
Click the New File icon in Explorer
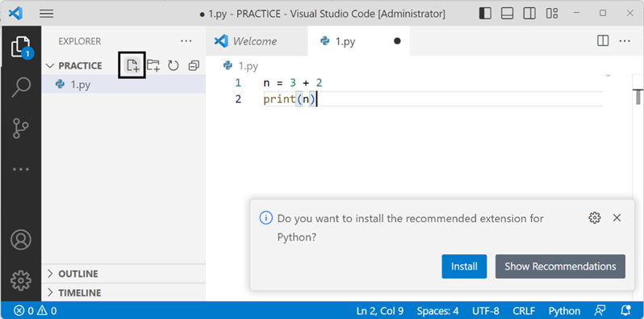tap(133, 65)
